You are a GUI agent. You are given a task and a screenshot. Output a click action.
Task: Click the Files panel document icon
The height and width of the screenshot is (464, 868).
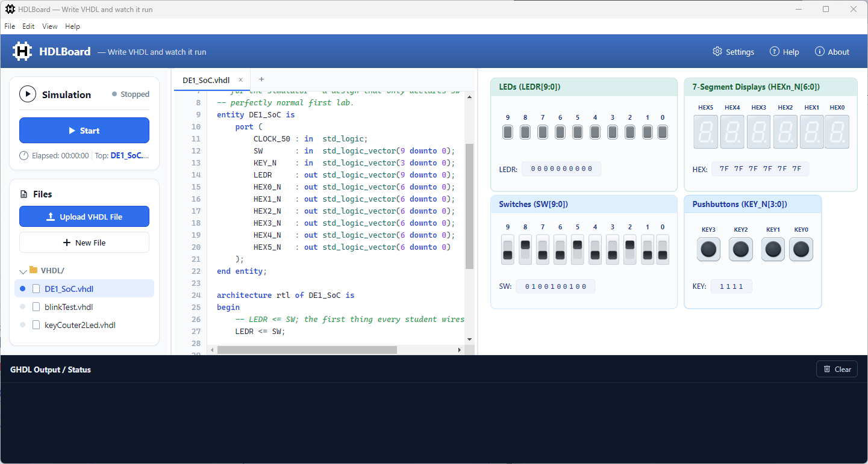24,194
